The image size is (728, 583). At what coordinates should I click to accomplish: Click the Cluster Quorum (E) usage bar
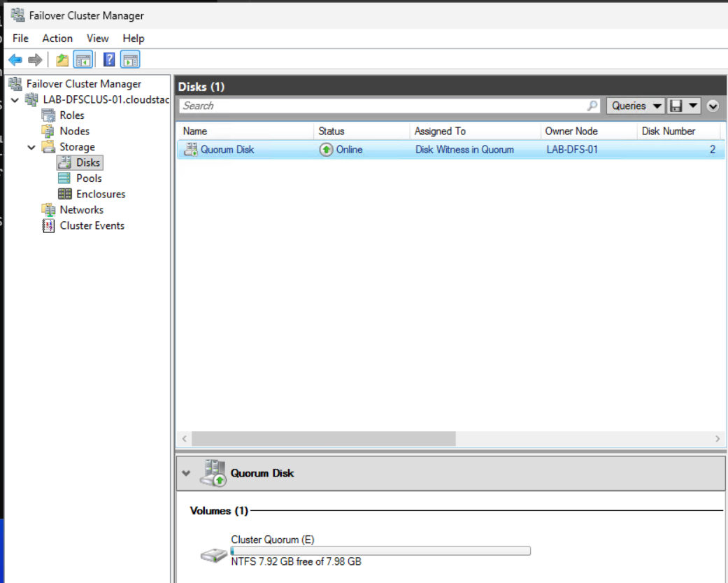pyautogui.click(x=380, y=551)
